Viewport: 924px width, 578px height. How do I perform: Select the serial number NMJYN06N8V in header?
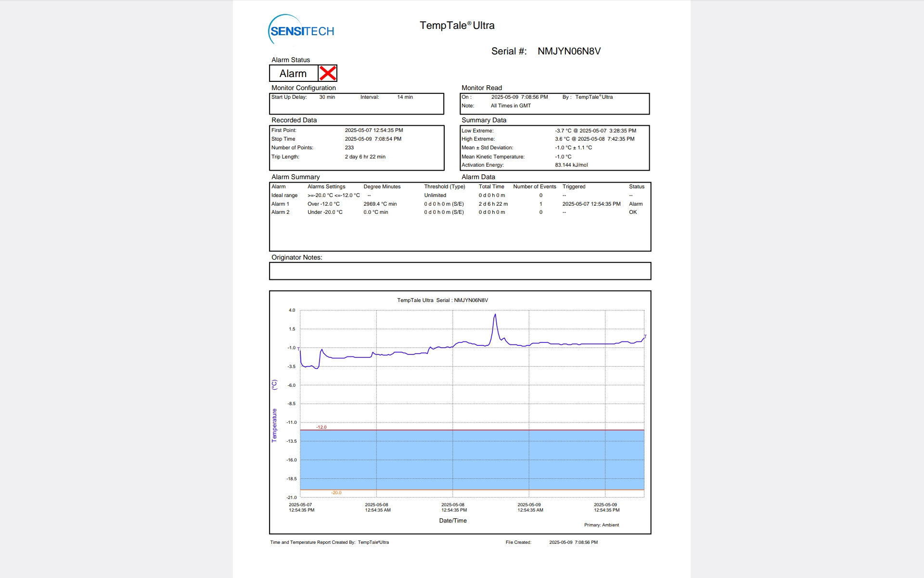[569, 51]
